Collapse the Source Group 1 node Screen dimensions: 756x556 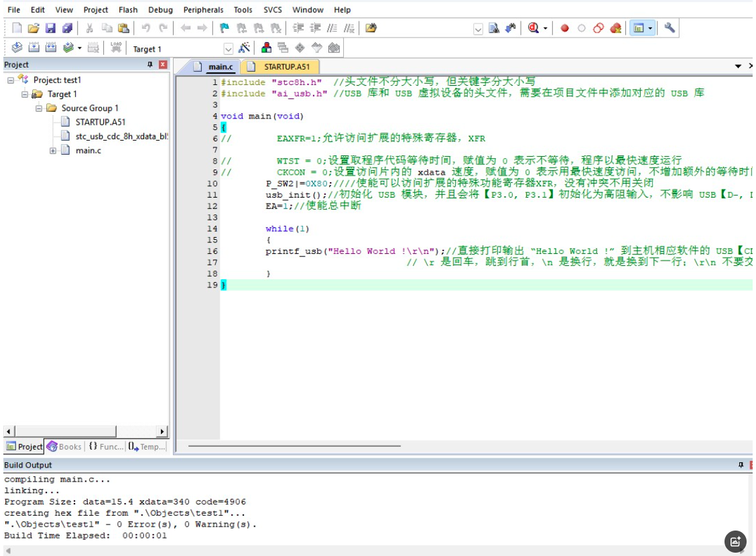[x=39, y=109]
